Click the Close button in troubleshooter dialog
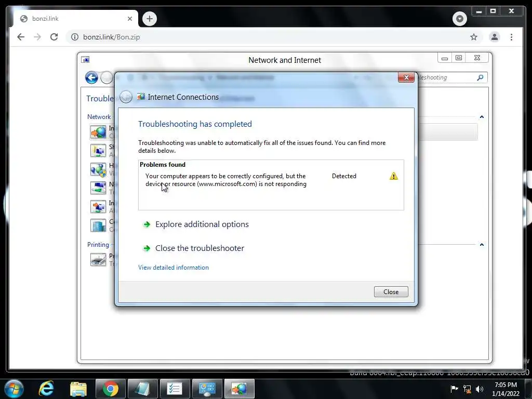The width and height of the screenshot is (532, 399). (391, 292)
